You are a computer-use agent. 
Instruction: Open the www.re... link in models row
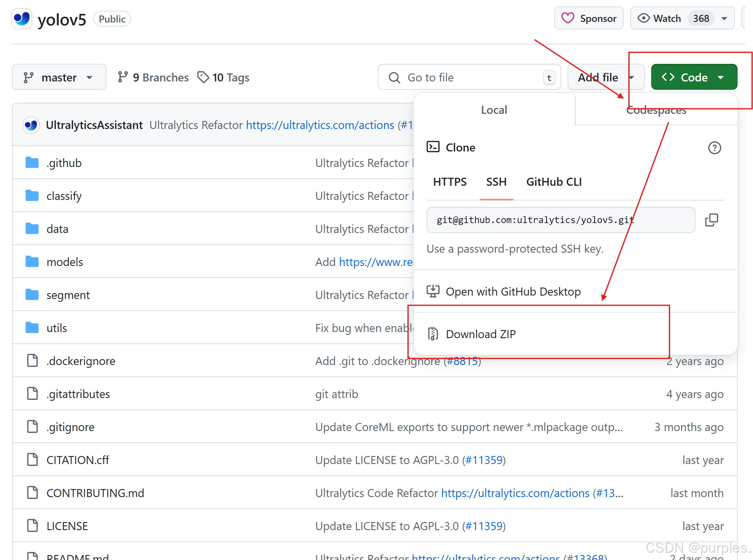[376, 262]
